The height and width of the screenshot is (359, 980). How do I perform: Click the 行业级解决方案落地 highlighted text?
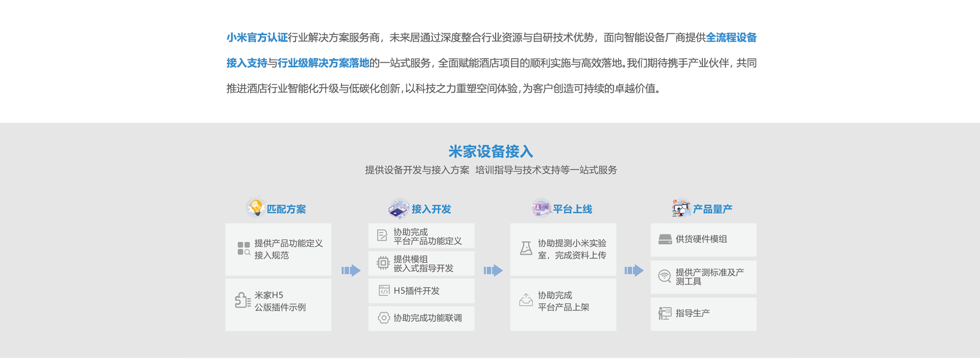tap(323, 63)
